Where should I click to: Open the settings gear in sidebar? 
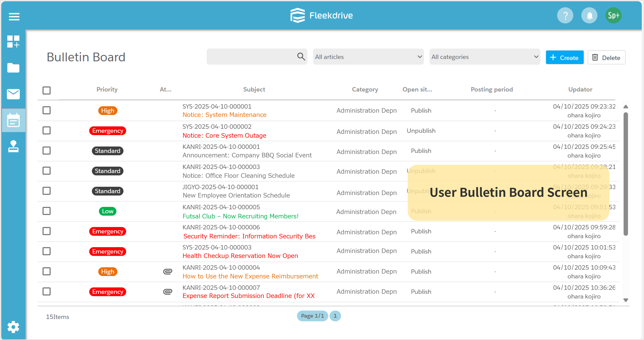pos(13,327)
